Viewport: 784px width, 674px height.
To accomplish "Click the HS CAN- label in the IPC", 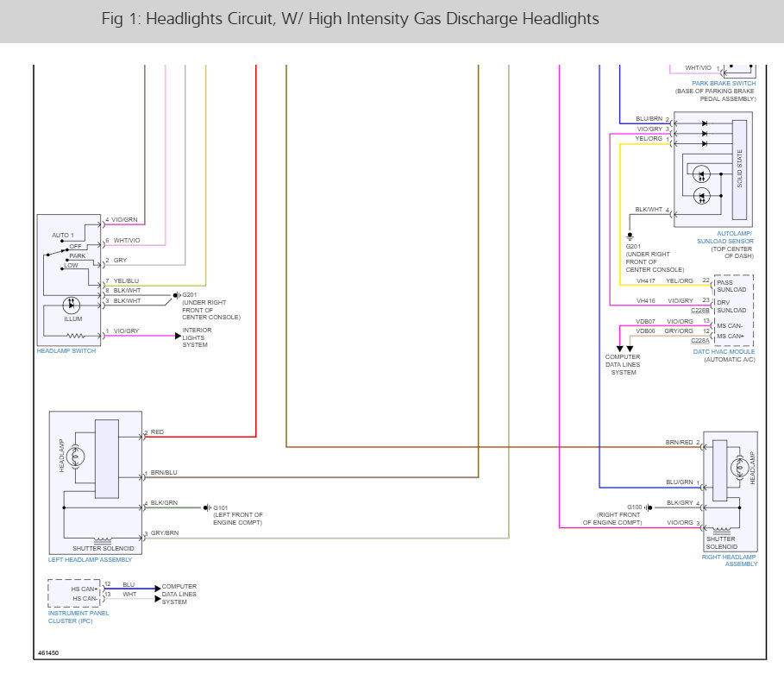I will point(85,598).
